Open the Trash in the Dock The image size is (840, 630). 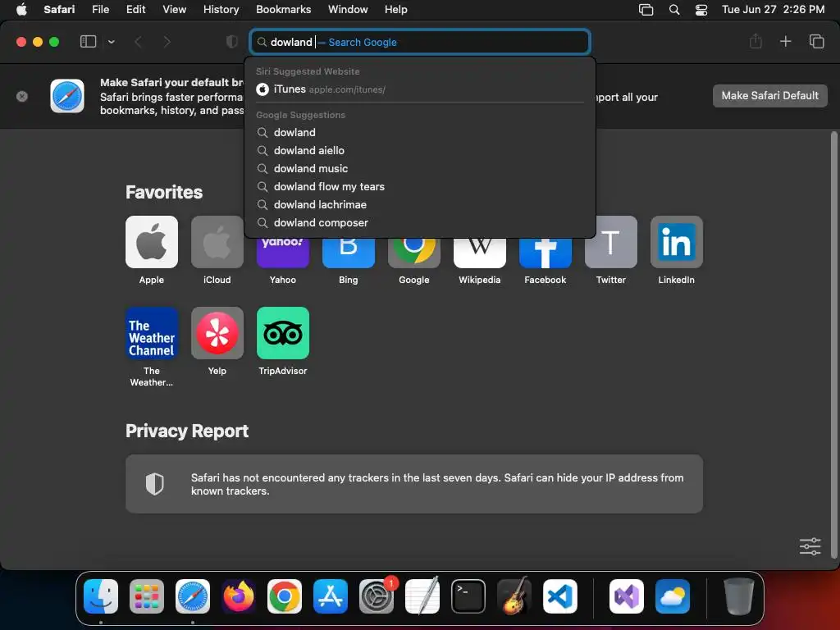[739, 596]
